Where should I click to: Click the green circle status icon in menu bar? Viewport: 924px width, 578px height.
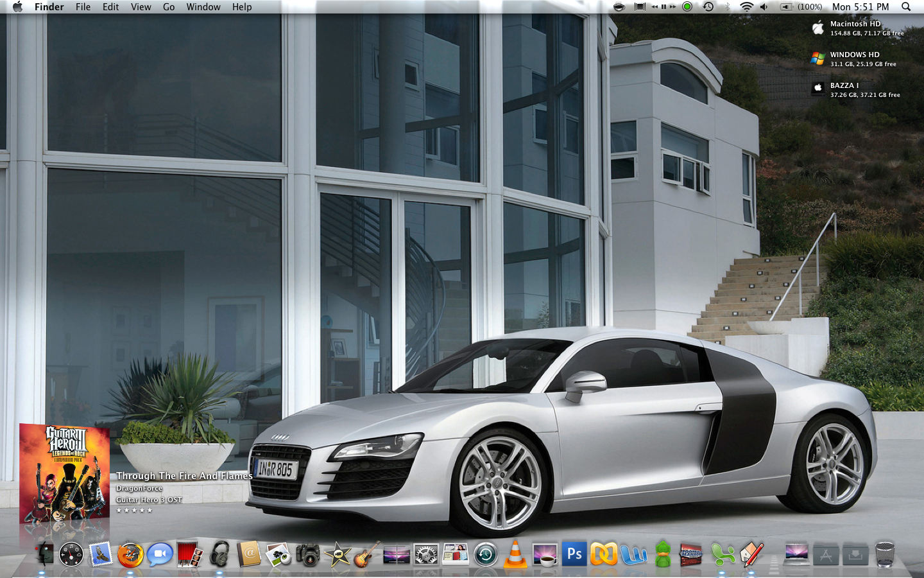(x=687, y=6)
